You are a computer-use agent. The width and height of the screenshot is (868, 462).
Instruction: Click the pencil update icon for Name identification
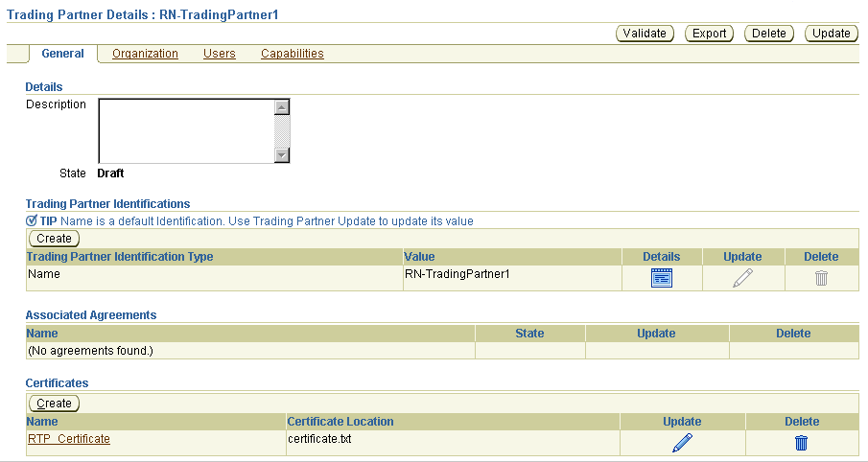(x=742, y=278)
